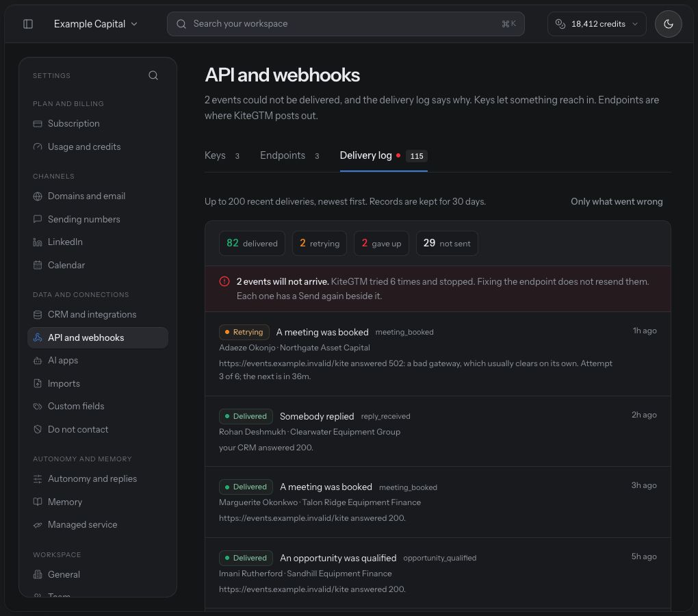Click the coins icon beside credits
Image resolution: width=698 pixels, height=616 pixels.
pyautogui.click(x=560, y=24)
